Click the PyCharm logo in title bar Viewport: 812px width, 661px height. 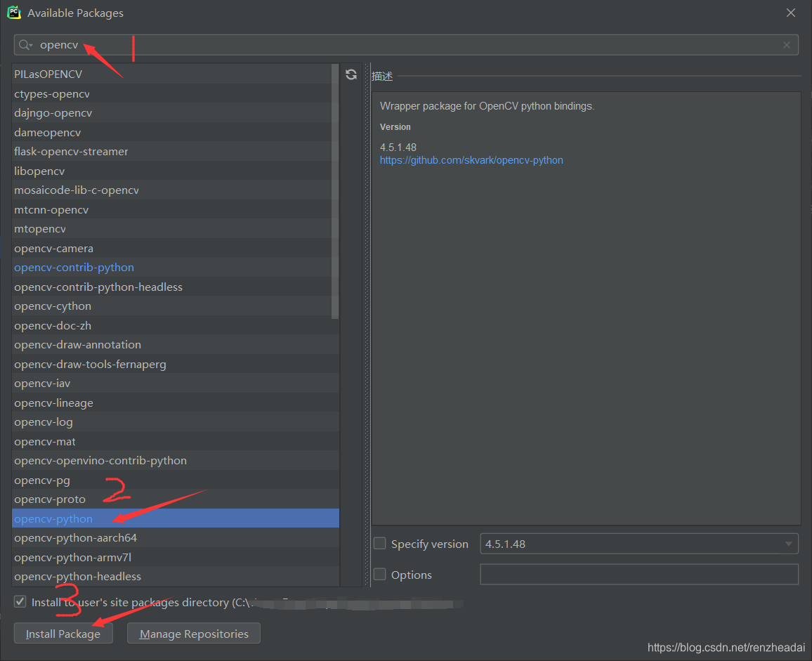(x=14, y=13)
